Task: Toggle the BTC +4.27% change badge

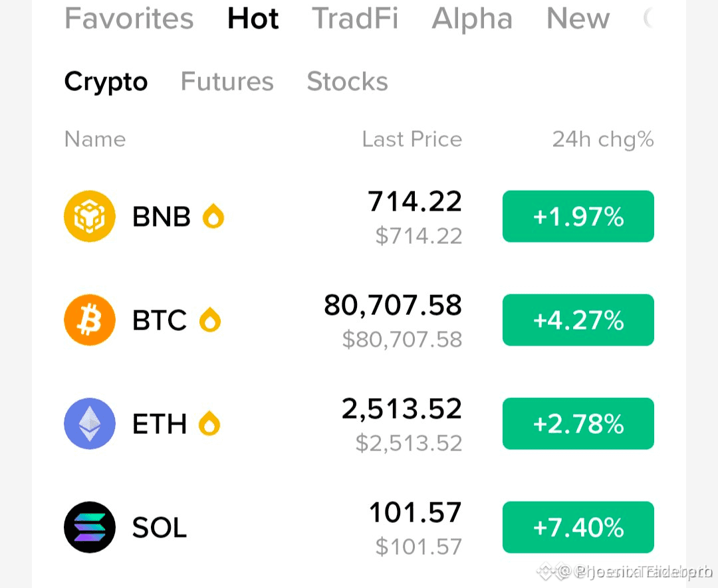Action: click(x=578, y=320)
